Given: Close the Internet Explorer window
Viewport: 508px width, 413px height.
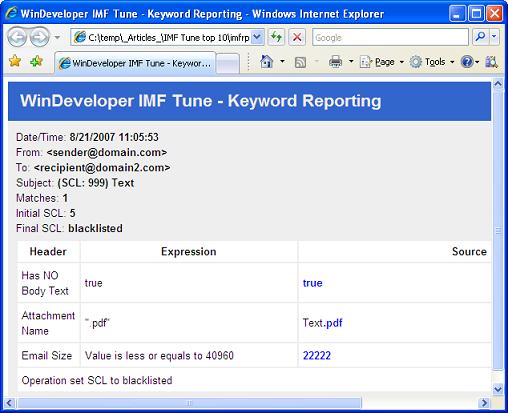Looking at the screenshot, I should [x=495, y=14].
